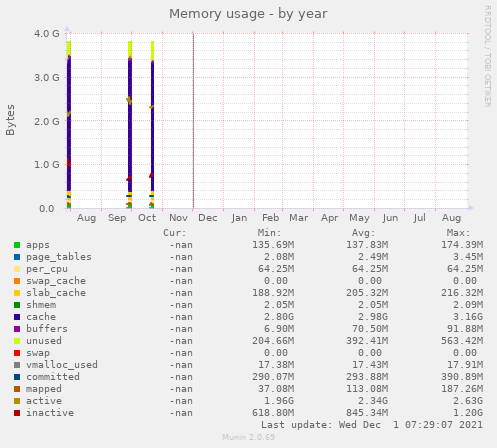Click the yellow slab_cache legend swatch
This screenshot has height=448, width=497.
[17, 293]
